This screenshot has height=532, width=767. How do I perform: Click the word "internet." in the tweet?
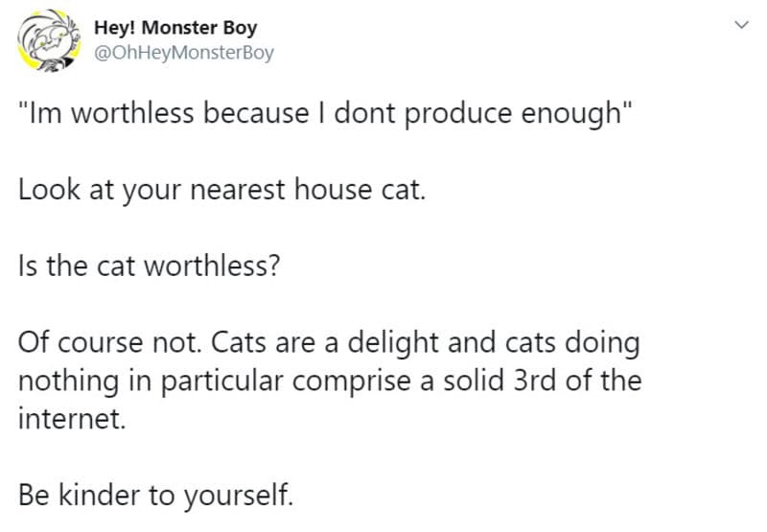pos(71,419)
